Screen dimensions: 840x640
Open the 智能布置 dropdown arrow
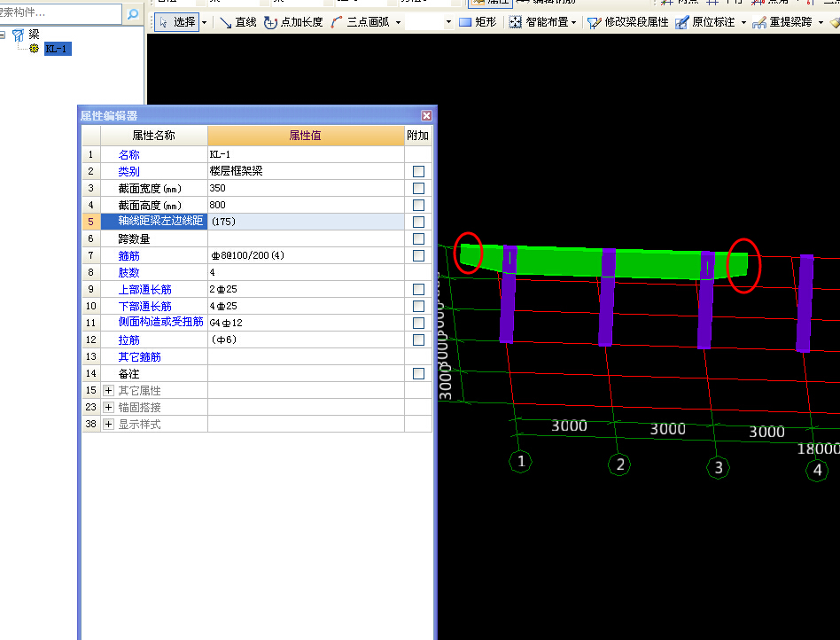(x=574, y=22)
